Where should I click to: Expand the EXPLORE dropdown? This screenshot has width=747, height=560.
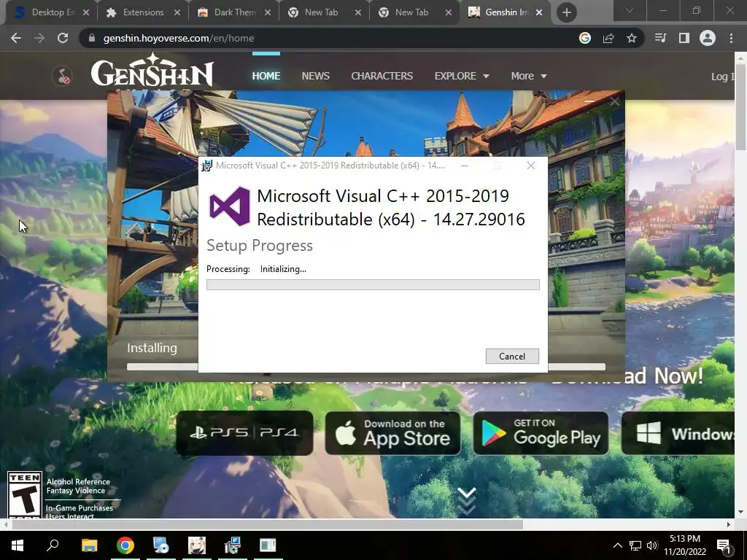pos(462,76)
